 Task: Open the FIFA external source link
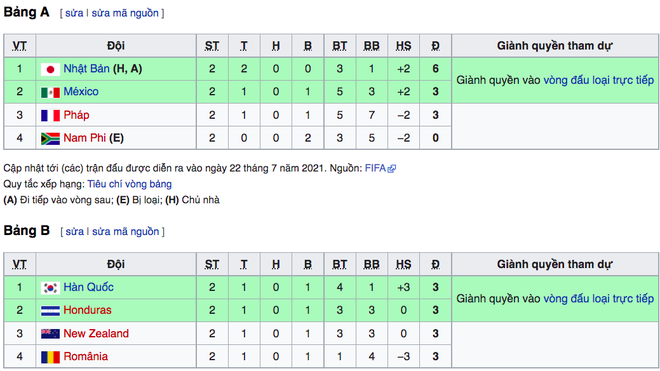pos(380,168)
